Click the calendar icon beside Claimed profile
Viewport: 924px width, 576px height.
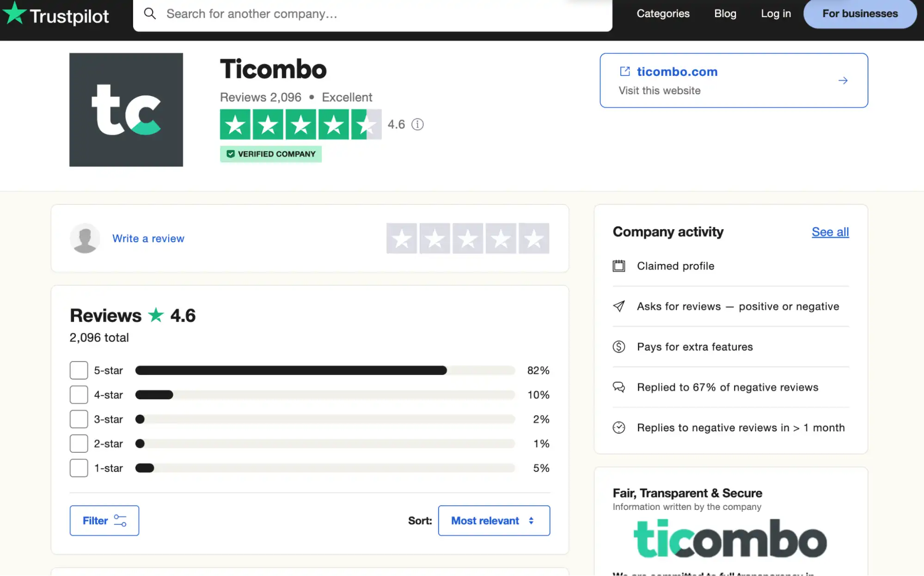coord(619,266)
